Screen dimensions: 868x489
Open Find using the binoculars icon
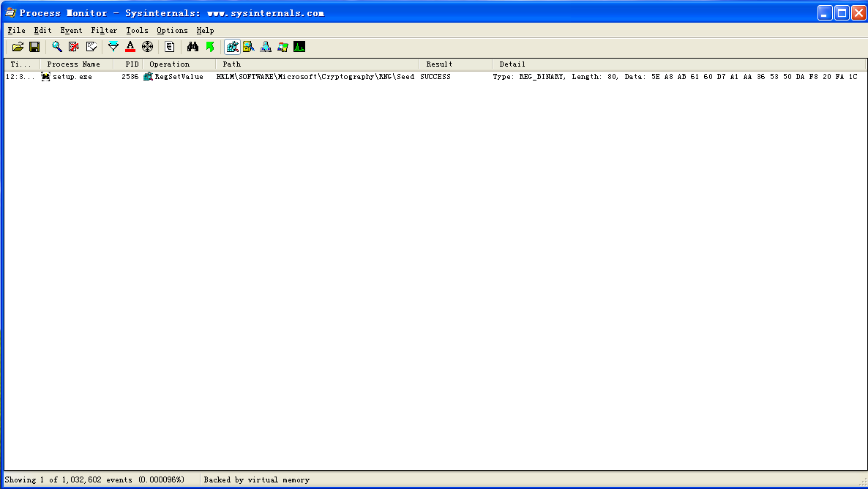192,47
